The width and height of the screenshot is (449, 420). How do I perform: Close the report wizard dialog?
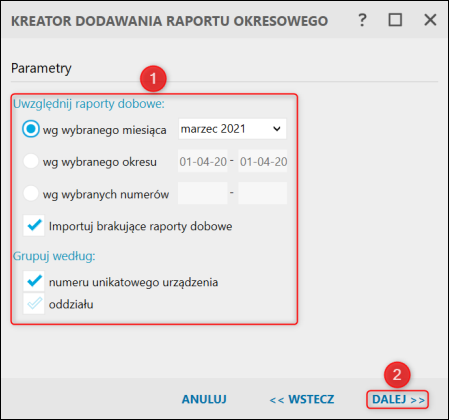pos(430,20)
